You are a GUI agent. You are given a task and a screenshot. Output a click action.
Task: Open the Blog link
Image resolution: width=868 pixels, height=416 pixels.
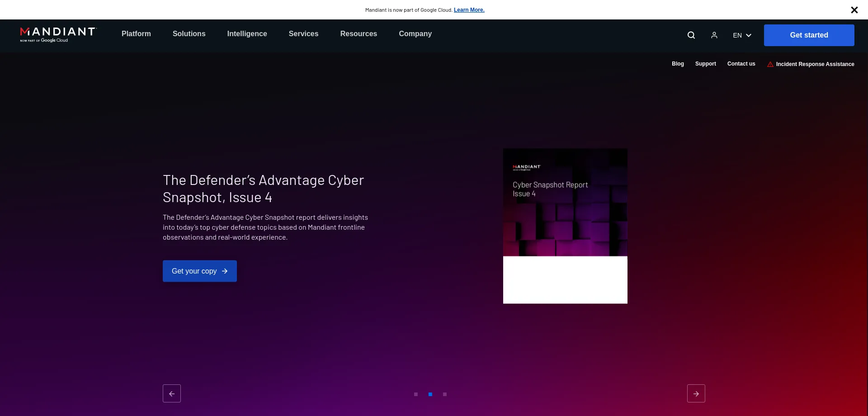click(678, 64)
